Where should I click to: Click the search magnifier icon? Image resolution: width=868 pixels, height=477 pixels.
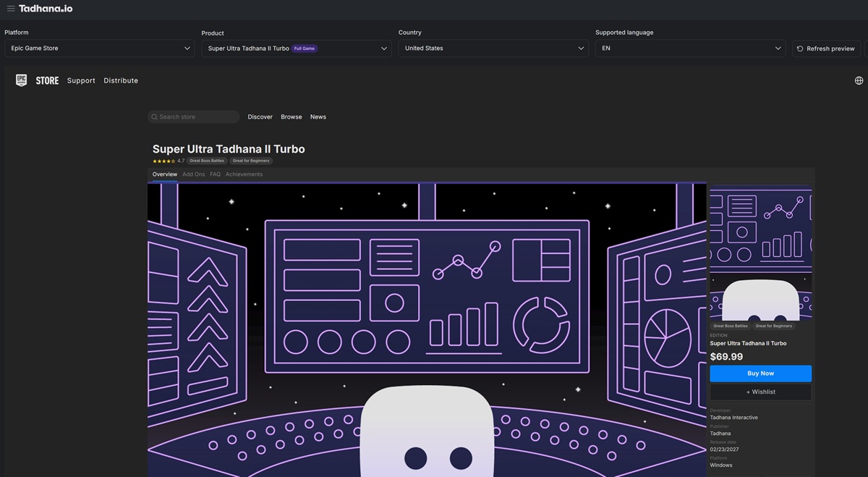pos(155,117)
